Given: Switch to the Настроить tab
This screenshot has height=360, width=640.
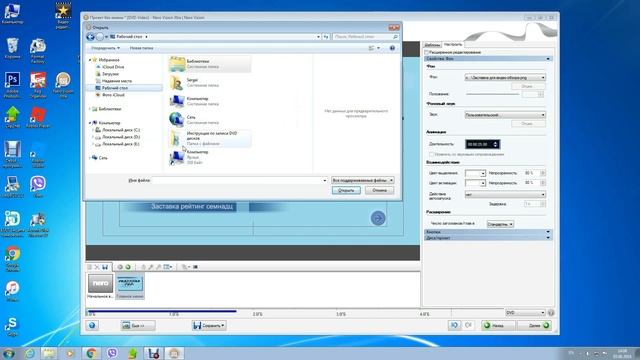Looking at the screenshot, I should pos(453,44).
